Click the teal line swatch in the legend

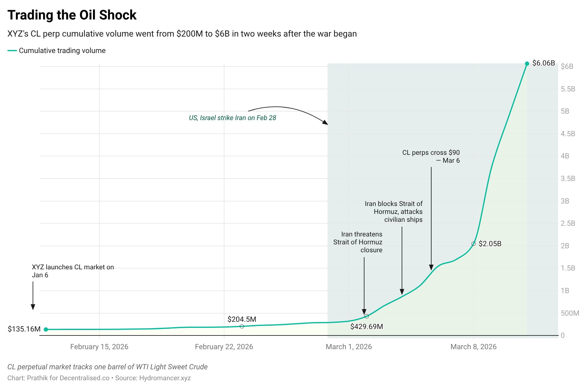[12, 51]
